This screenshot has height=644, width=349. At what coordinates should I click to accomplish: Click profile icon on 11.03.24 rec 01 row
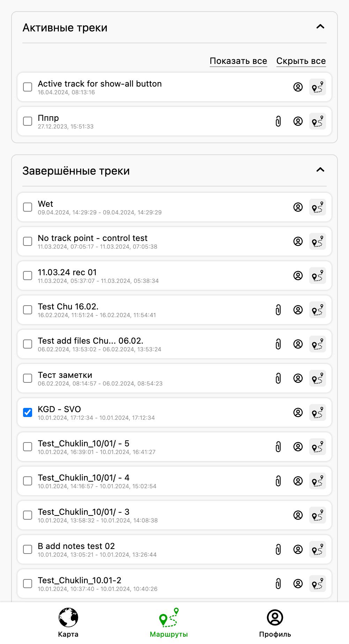[x=298, y=276]
